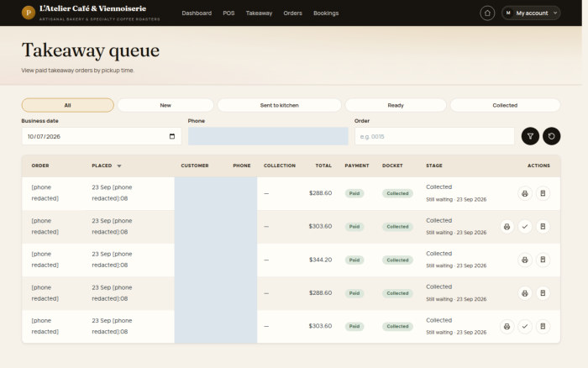Screen dimensions: 588x368
Task: Click the Collection column header
Action: point(280,166)
